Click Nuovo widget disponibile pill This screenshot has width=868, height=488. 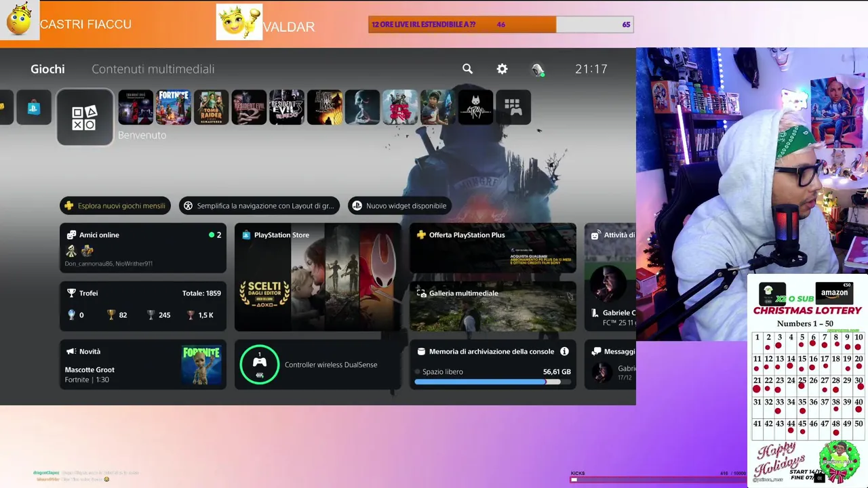[x=399, y=205]
